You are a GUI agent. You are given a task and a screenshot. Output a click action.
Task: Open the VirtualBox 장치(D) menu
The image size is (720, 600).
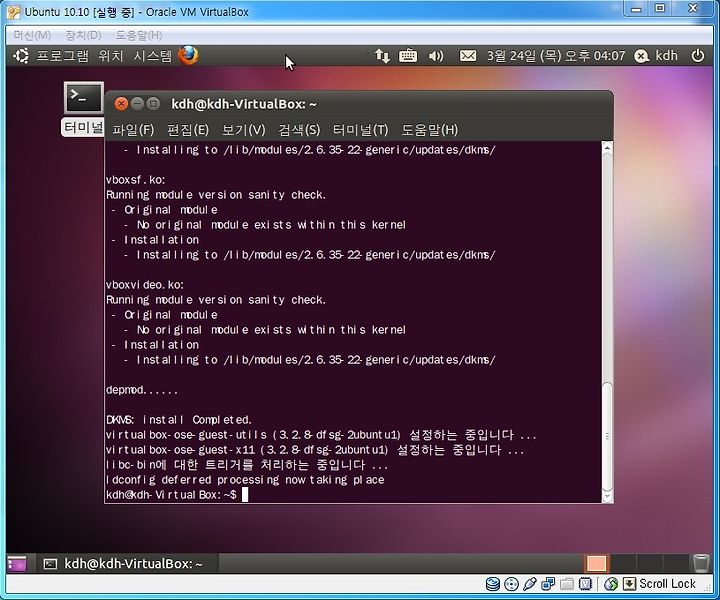(83, 35)
